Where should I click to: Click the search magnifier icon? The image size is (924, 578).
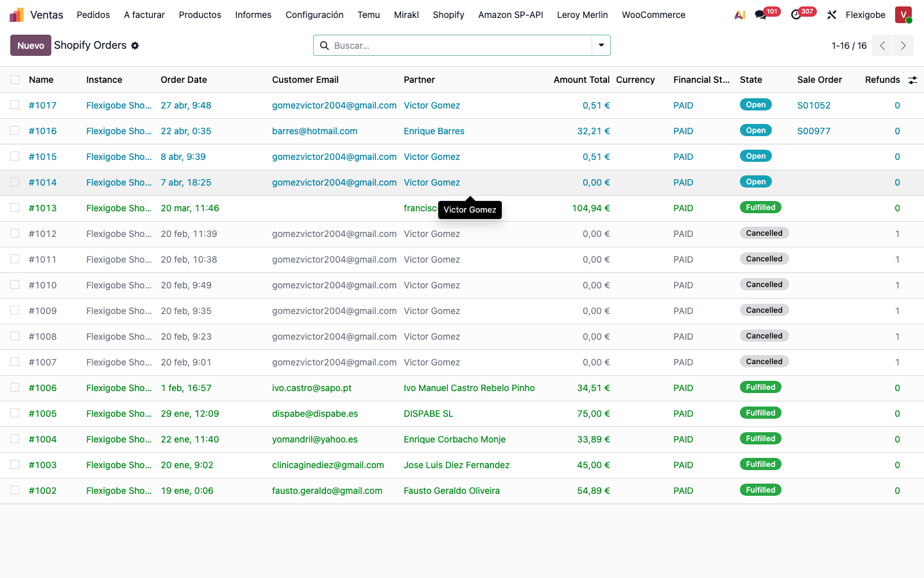coord(324,46)
